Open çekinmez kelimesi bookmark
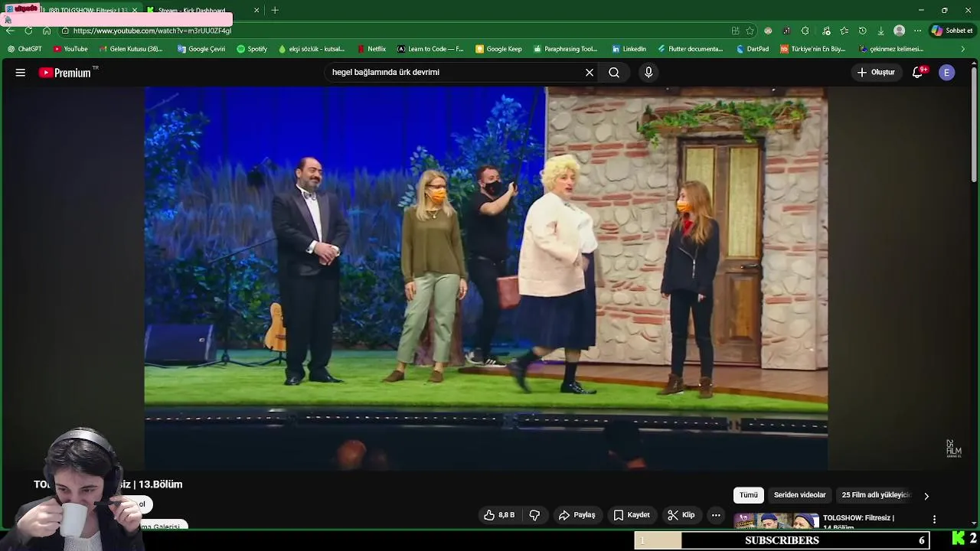Viewport: 980px width, 551px height. (891, 49)
